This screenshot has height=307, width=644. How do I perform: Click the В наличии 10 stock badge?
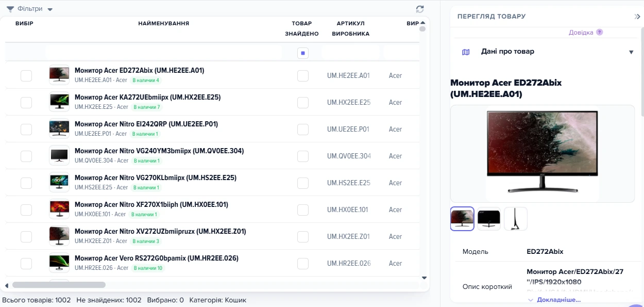(147, 268)
